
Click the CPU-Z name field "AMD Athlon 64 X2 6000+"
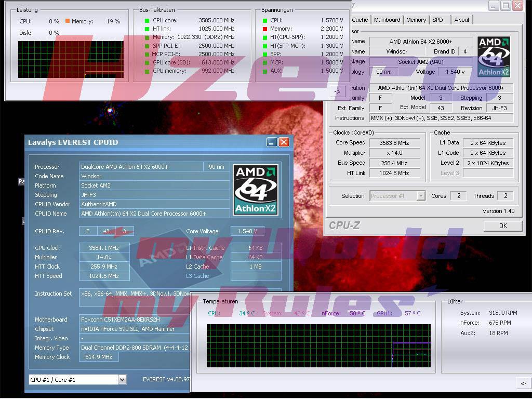point(421,42)
